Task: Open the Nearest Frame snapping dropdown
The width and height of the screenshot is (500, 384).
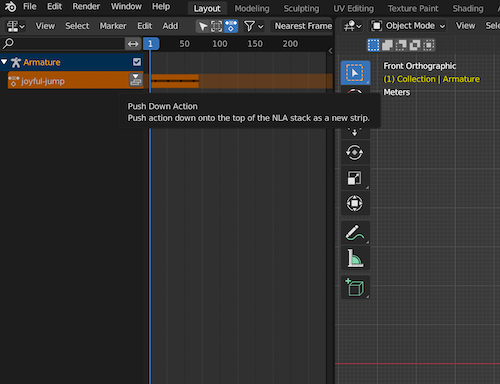Action: coord(303,26)
